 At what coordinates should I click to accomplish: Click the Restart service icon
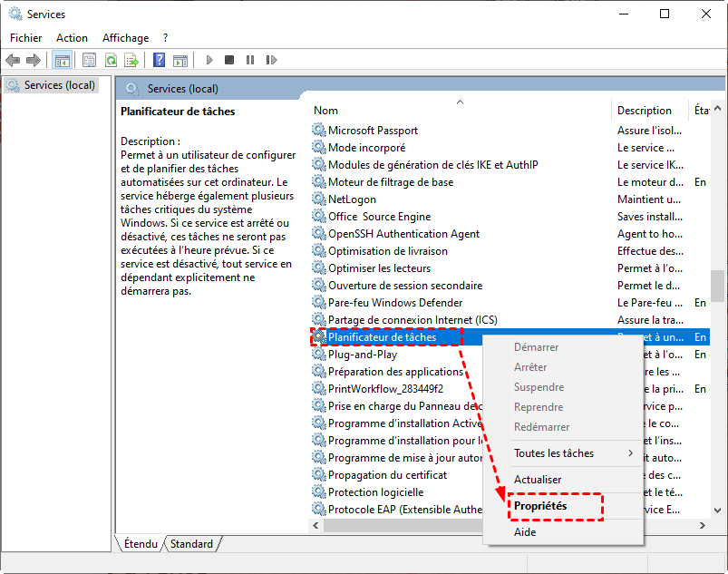coord(272,60)
